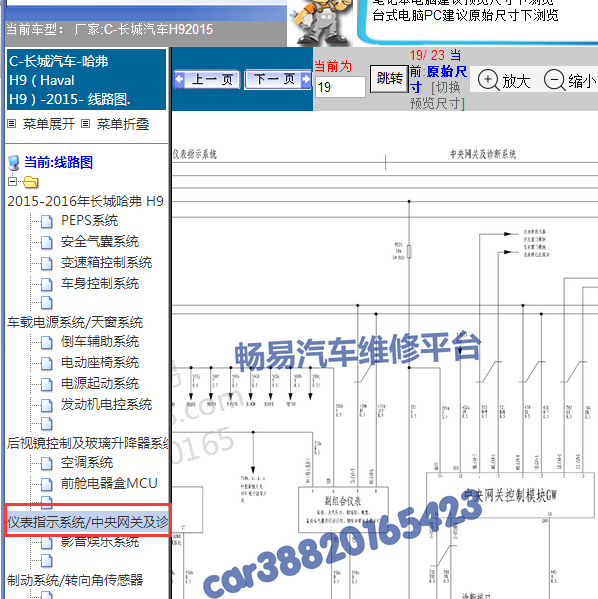The image size is (598, 599).
Task: Open 影音娱乐系统 tree item
Action: (x=100, y=542)
